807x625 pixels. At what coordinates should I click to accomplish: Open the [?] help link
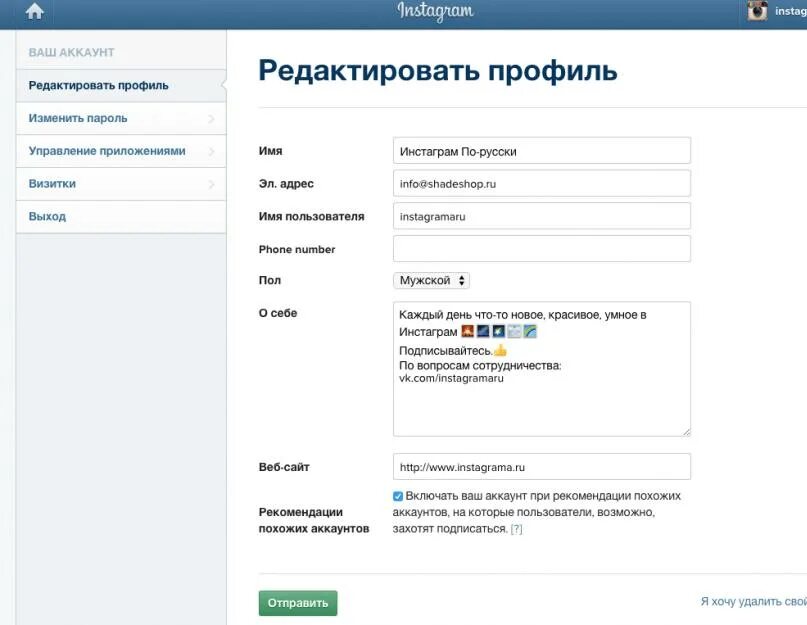point(516,529)
